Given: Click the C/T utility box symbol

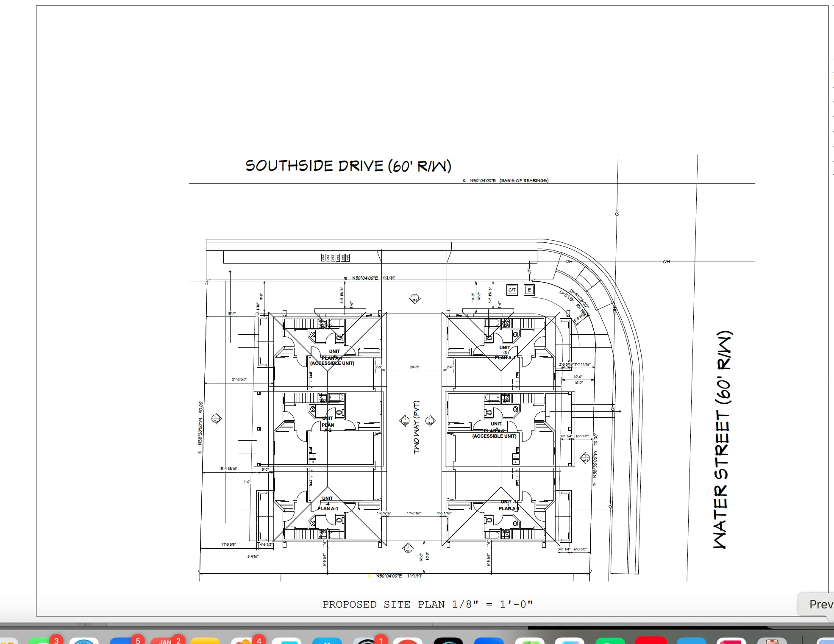Looking at the screenshot, I should 512,290.
